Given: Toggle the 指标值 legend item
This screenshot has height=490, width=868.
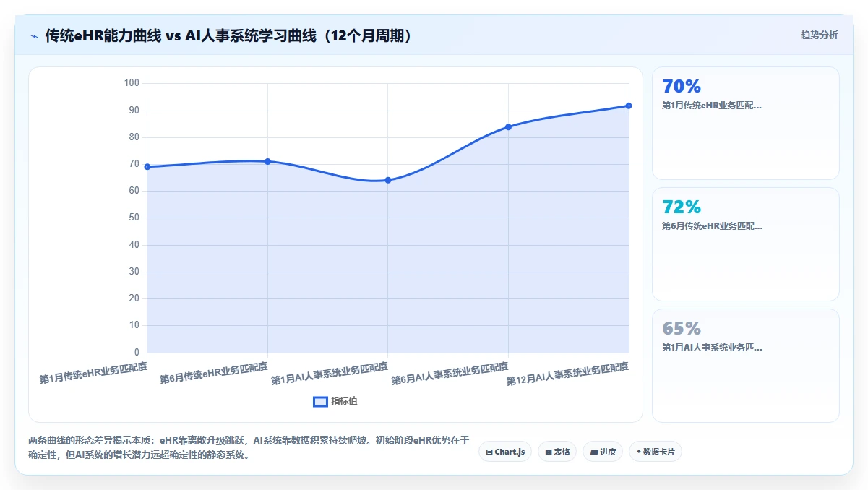Looking at the screenshot, I should tap(335, 401).
